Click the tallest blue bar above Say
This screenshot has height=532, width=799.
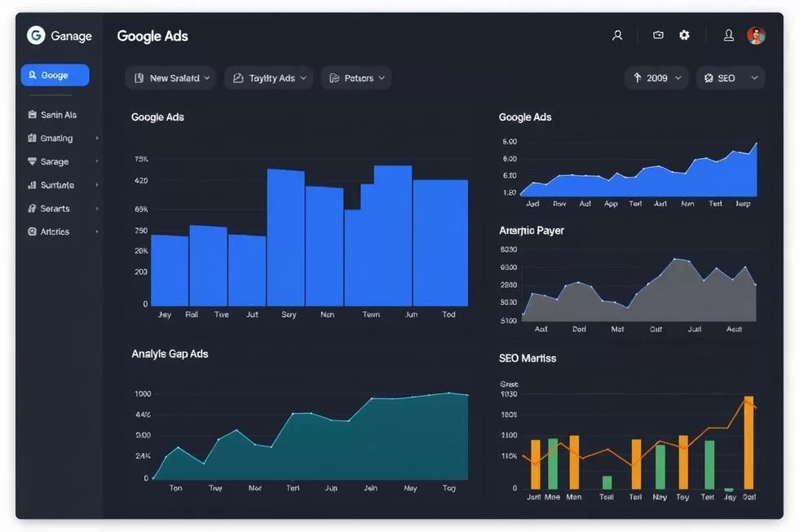[286, 237]
